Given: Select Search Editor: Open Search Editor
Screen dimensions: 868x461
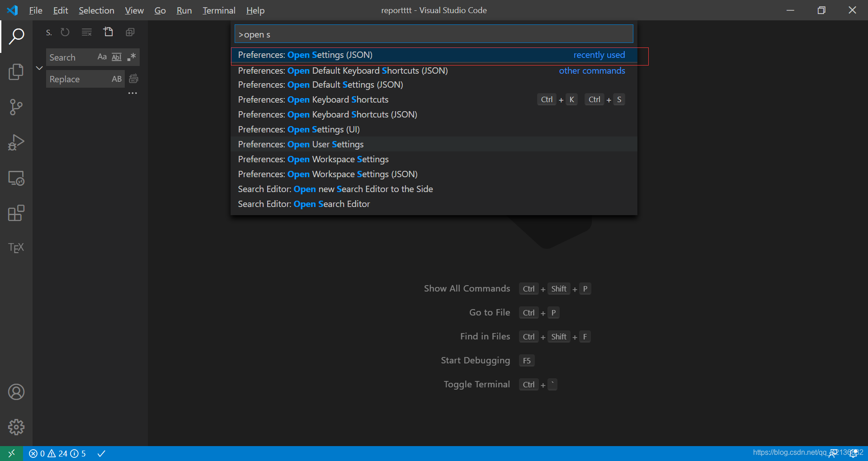Looking at the screenshot, I should click(x=434, y=204).
